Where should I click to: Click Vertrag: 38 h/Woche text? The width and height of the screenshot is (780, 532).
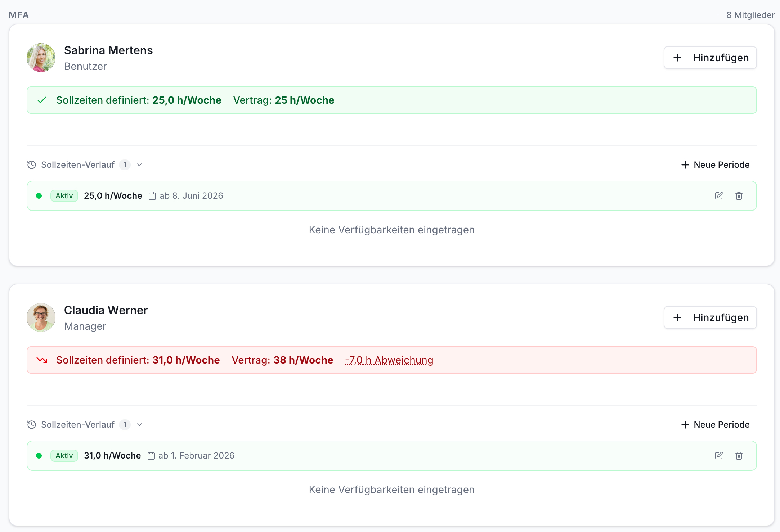(283, 360)
